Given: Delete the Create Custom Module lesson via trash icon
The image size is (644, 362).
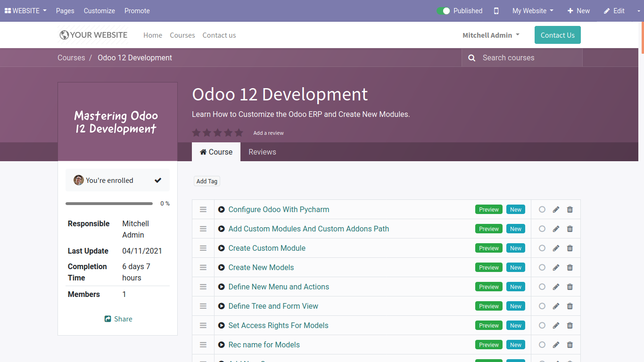Looking at the screenshot, I should click(x=570, y=248).
